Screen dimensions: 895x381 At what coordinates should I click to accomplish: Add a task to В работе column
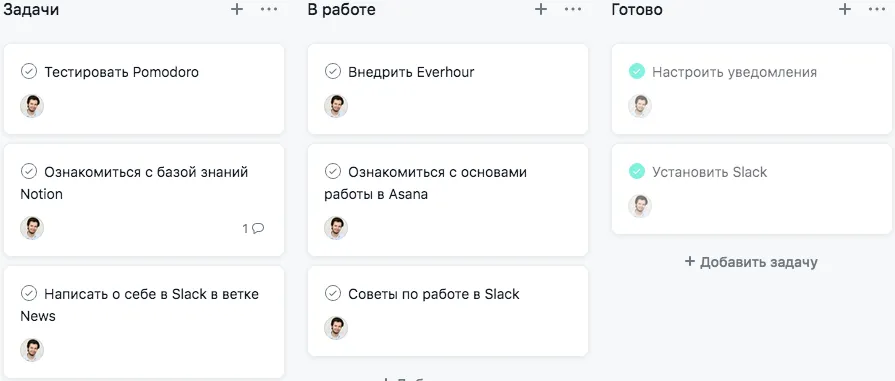pyautogui.click(x=541, y=9)
